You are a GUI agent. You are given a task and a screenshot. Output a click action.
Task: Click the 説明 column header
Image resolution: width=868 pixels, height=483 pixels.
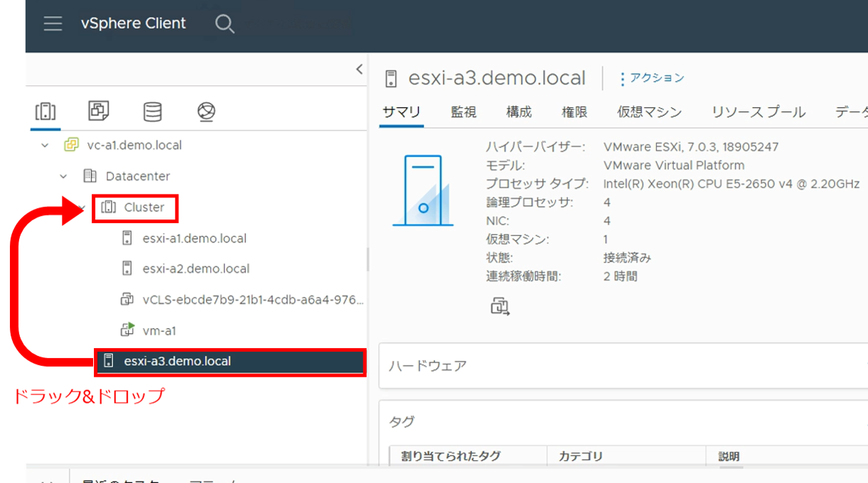729,456
